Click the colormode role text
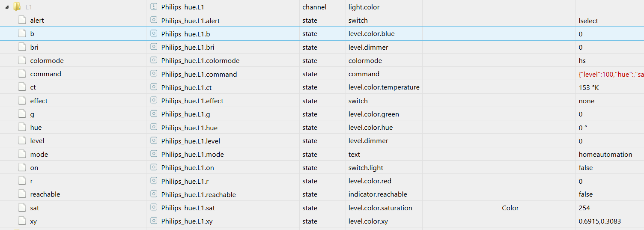This screenshot has width=644, height=230. point(365,60)
